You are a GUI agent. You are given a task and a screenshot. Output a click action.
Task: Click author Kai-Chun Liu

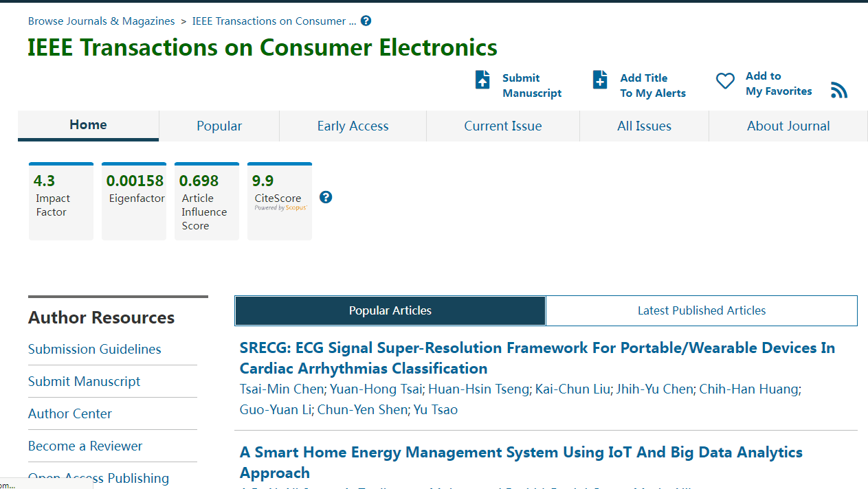(x=572, y=389)
